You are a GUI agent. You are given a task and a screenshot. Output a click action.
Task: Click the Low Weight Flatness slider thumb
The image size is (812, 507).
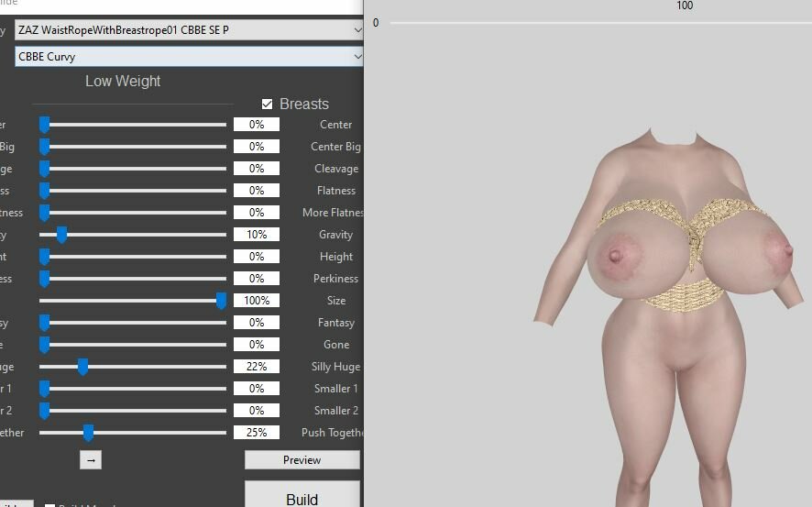45,191
